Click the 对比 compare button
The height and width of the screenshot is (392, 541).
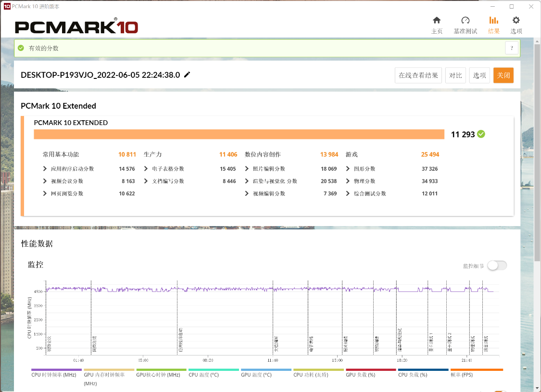tap(455, 75)
